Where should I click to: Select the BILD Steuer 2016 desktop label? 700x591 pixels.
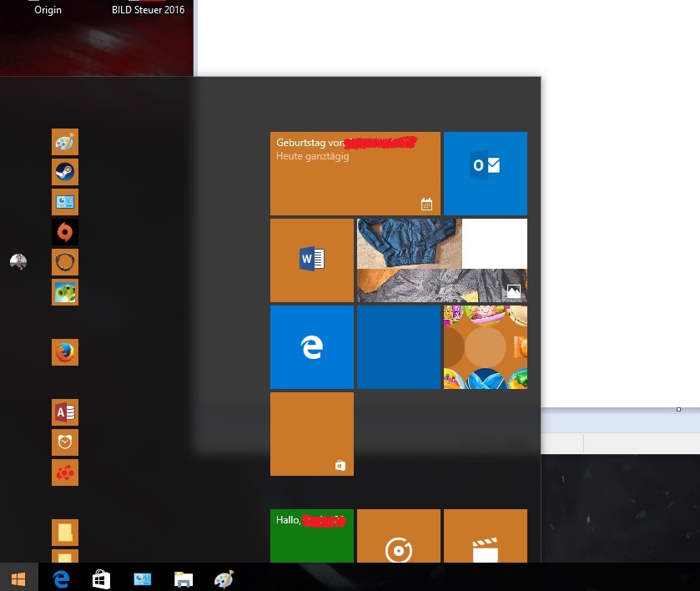[148, 10]
